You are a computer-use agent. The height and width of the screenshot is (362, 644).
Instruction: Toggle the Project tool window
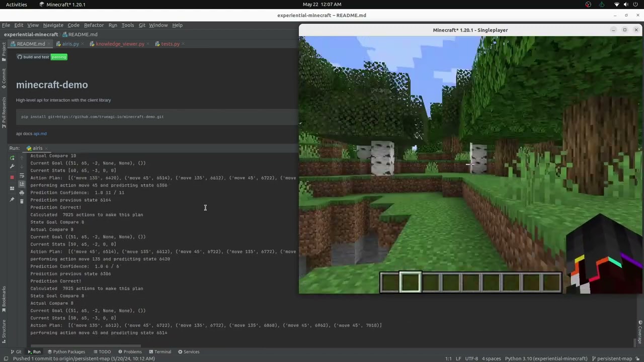coord(4,52)
